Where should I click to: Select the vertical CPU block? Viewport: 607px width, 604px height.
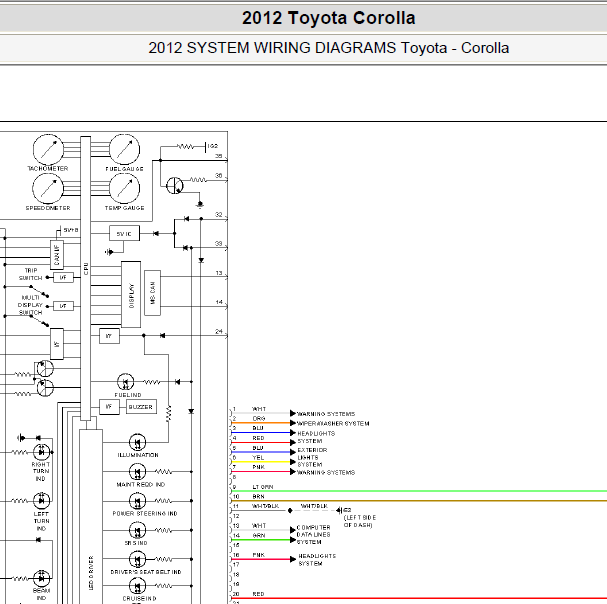[x=86, y=278]
